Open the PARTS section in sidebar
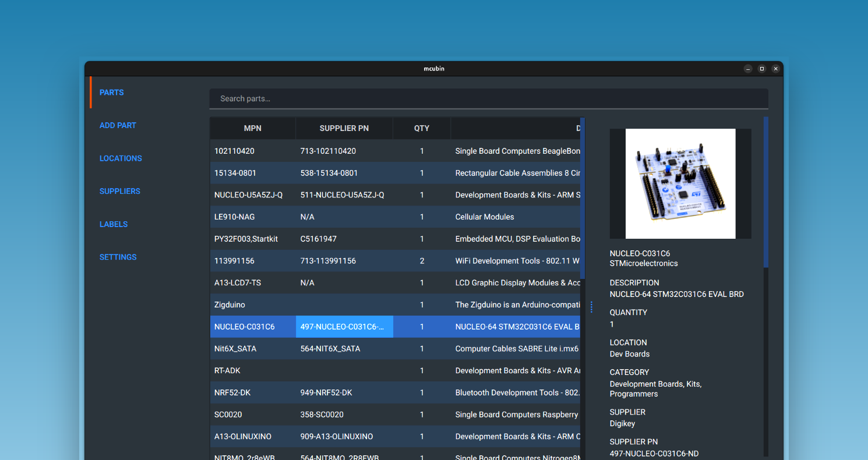 (x=111, y=92)
